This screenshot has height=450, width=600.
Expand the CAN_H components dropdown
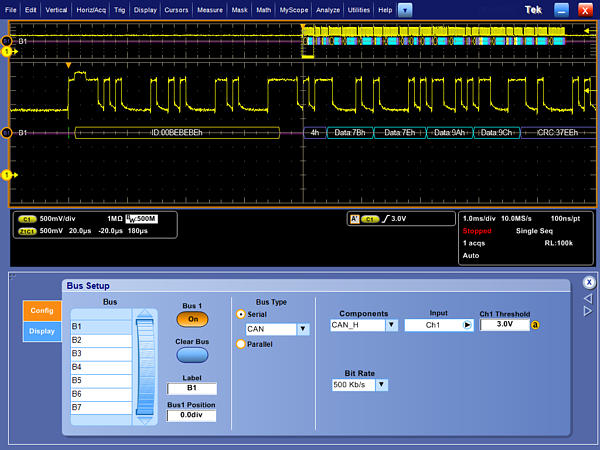tap(392, 325)
